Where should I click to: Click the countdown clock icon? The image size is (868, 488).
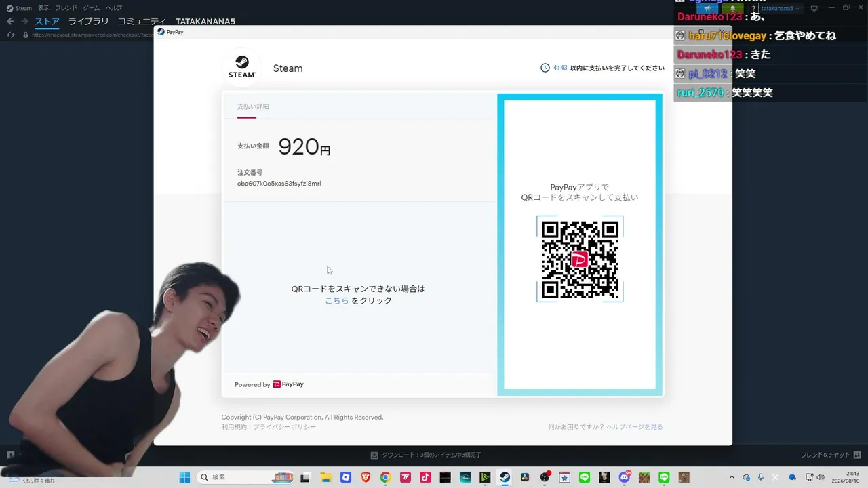point(545,68)
